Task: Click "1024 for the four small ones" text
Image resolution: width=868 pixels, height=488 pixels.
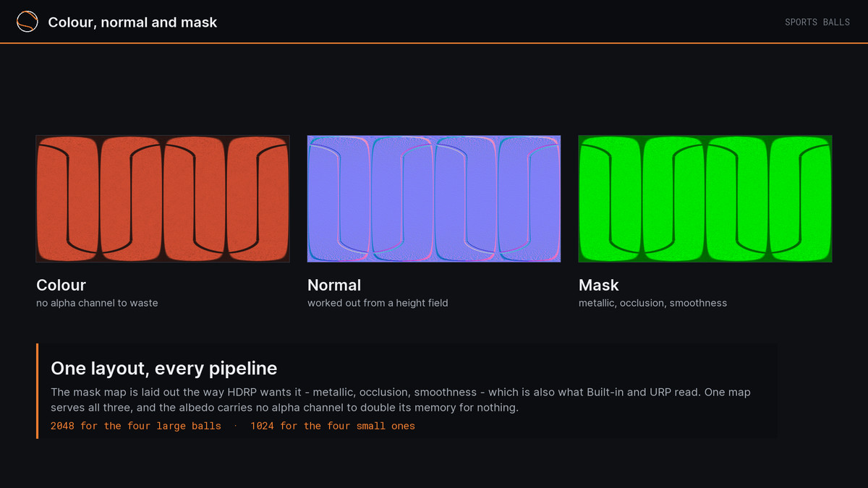Action: click(x=333, y=426)
